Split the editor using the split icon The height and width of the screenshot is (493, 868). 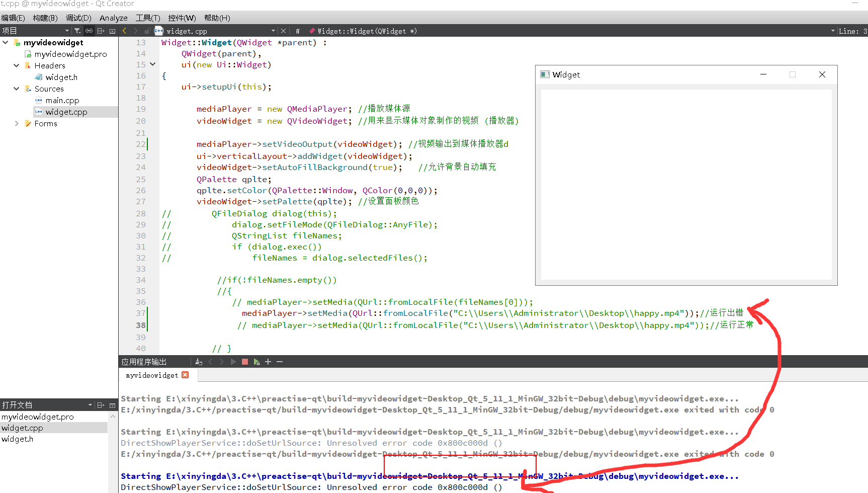pos(101,30)
